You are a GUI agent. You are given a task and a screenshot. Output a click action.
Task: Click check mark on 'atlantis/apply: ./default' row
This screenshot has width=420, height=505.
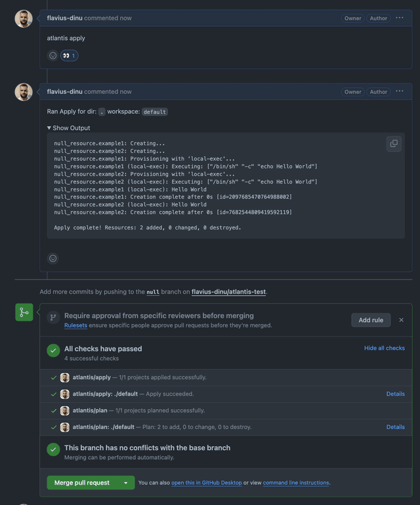(x=54, y=394)
